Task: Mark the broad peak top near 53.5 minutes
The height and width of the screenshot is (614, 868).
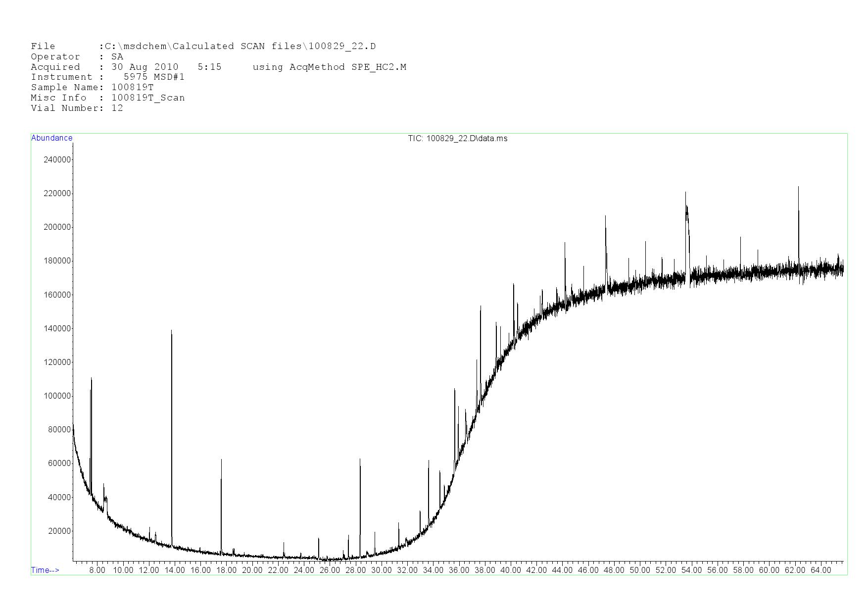Action: click(x=686, y=193)
